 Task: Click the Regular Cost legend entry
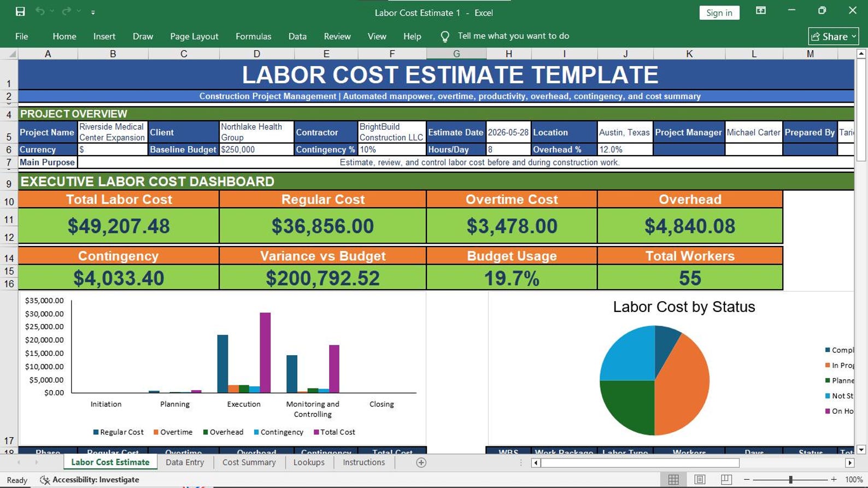118,432
